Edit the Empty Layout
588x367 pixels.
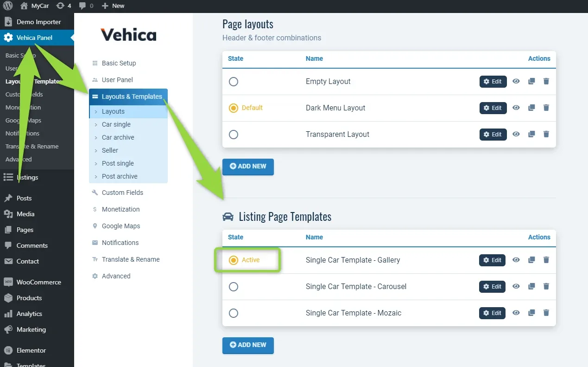point(493,82)
